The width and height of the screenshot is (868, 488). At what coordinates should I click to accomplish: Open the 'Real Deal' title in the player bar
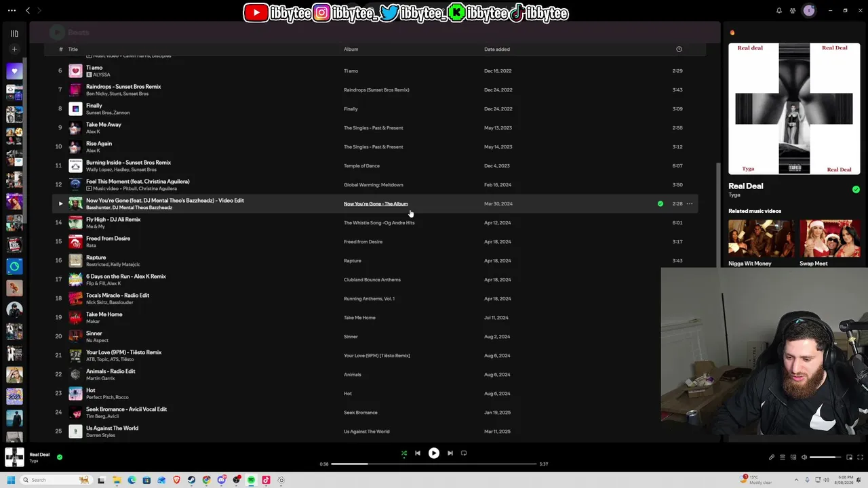(39, 455)
